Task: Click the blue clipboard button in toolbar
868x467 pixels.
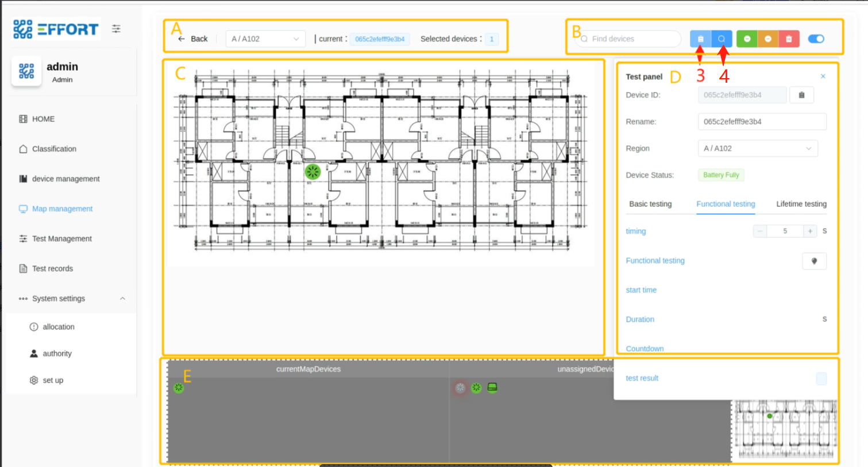Action: click(700, 39)
